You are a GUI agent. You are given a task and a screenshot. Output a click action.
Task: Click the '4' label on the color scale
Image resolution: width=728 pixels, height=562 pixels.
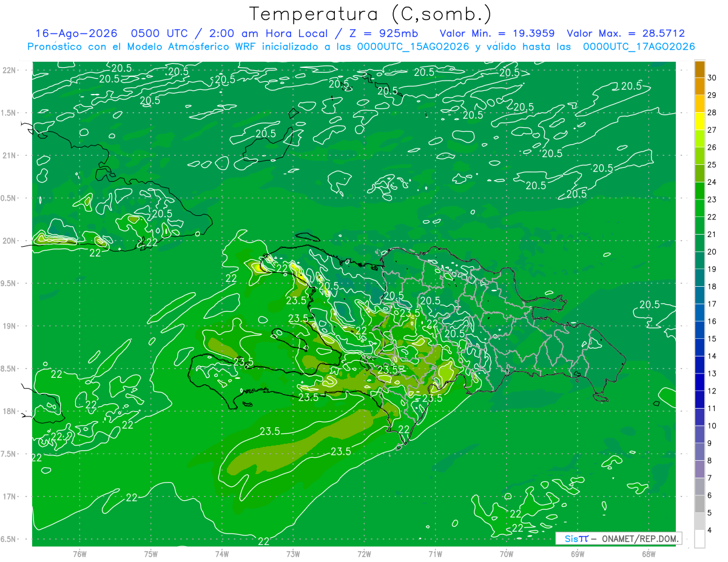click(710, 530)
